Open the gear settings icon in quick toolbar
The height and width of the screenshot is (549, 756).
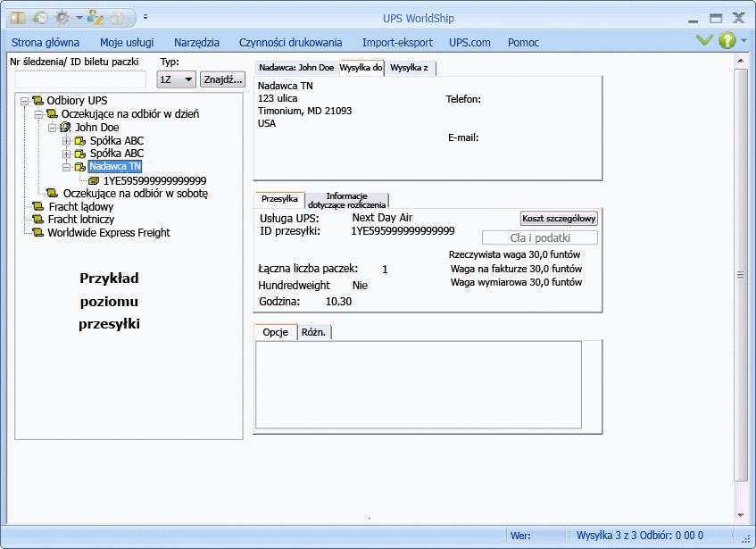pos(62,18)
